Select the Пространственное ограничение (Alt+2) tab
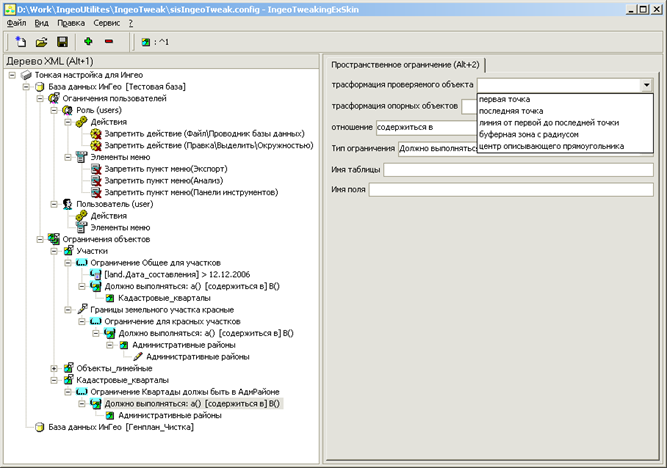667x468 pixels. (x=405, y=65)
